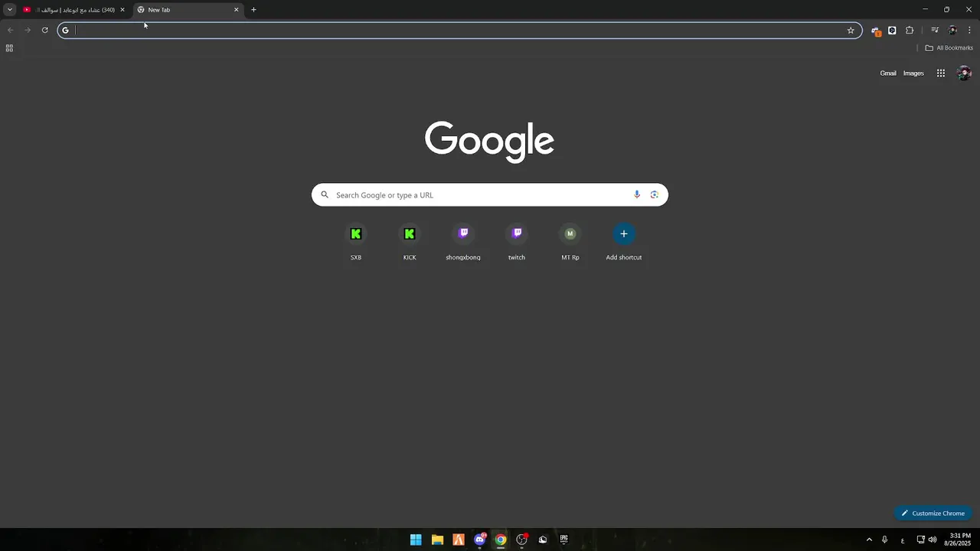Open the orange FiveM taskbar app
Image resolution: width=980 pixels, height=551 pixels.
(x=459, y=540)
